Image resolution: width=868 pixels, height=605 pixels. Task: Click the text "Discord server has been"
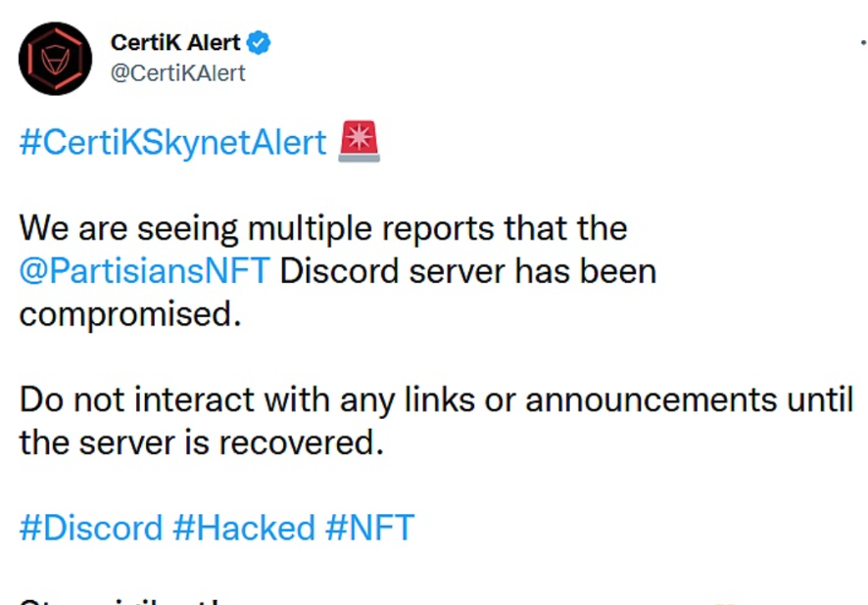click(468, 271)
